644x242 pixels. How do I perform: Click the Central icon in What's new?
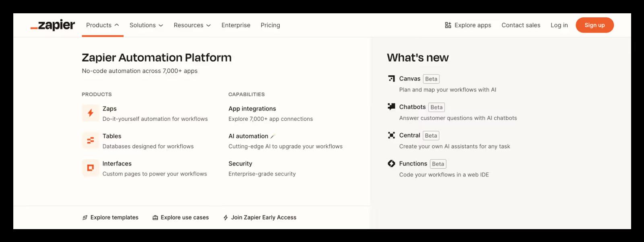coord(391,135)
